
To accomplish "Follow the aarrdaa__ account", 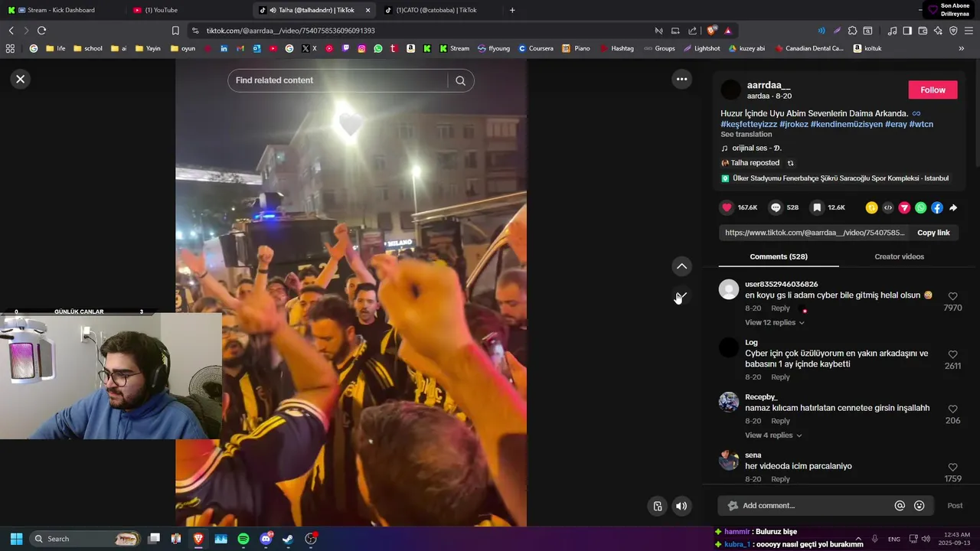I will [x=933, y=90].
